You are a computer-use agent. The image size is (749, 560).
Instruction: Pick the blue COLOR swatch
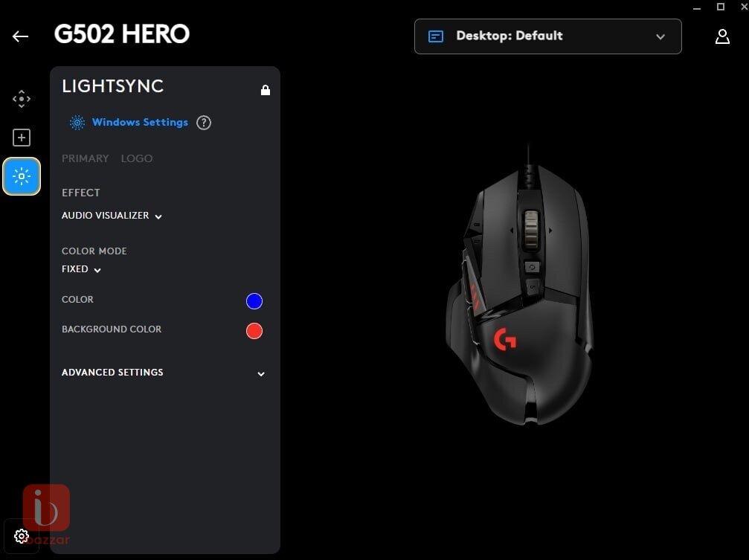254,301
